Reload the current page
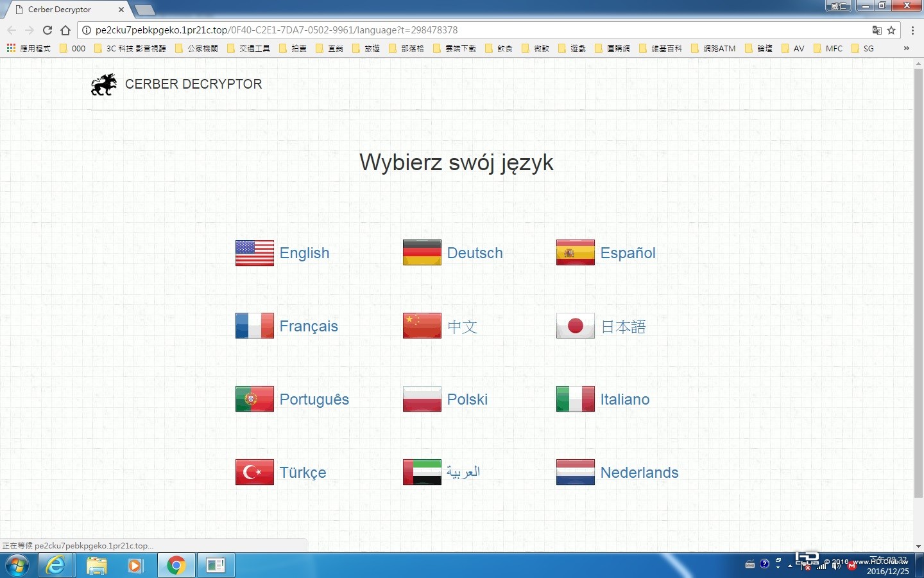 point(47,30)
